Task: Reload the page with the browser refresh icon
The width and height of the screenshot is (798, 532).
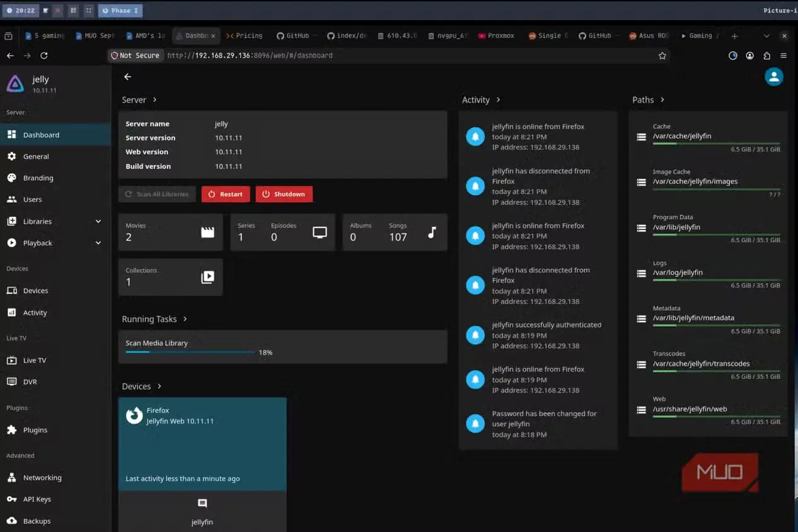Action: point(43,55)
